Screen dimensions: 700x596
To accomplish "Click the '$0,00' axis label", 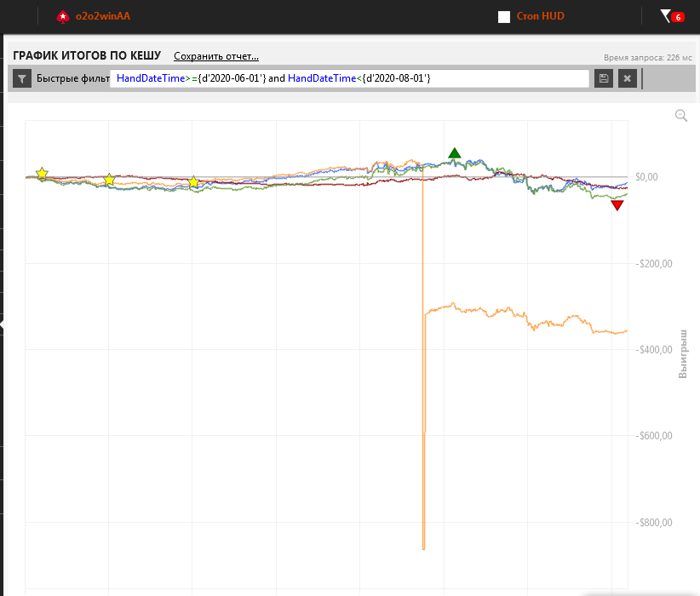I will (x=646, y=177).
